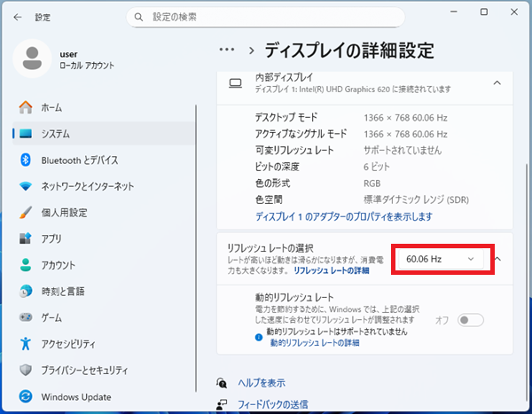
Task: Toggle 動的リフレッシュ レート switch
Action: coord(471,320)
